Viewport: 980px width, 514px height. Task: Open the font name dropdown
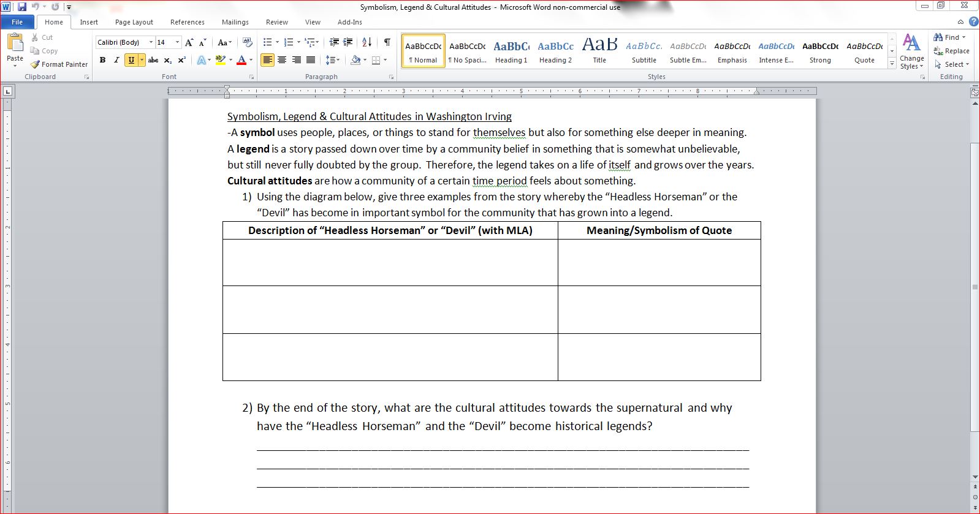pyautogui.click(x=151, y=42)
